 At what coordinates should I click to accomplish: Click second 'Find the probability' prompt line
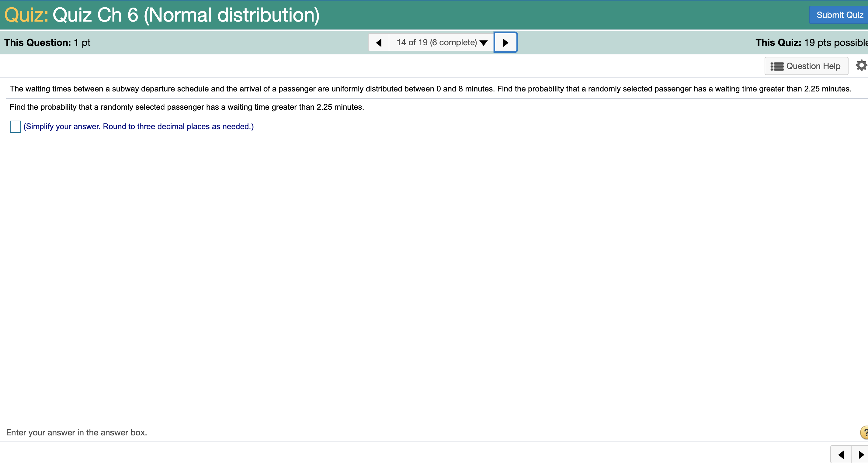tap(187, 107)
